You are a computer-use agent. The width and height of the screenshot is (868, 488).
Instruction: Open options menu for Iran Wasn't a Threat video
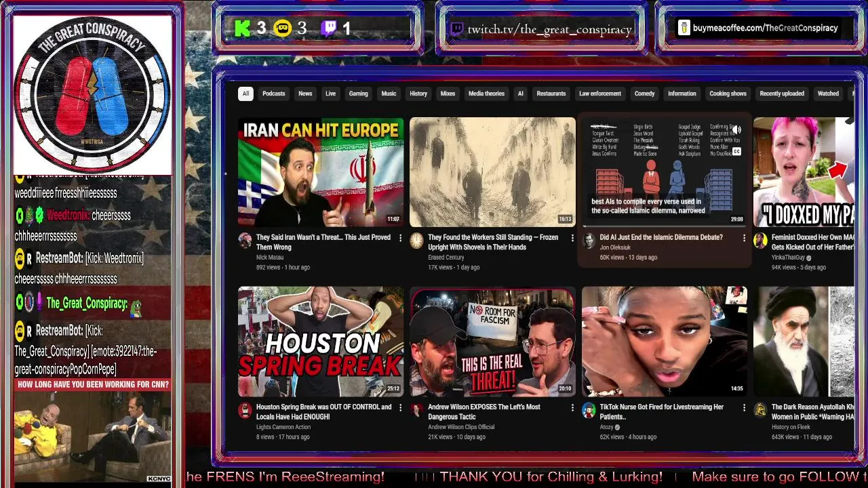coord(400,238)
